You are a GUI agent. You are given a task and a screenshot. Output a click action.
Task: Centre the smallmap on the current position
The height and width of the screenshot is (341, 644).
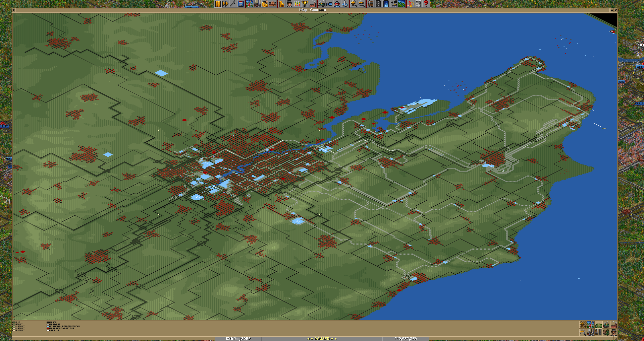click(x=591, y=325)
